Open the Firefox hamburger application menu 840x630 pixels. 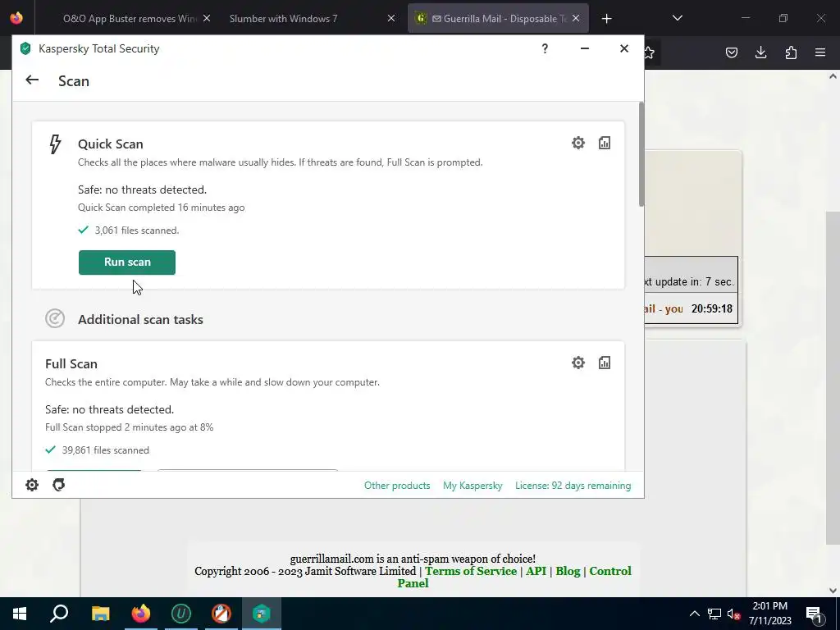tap(820, 52)
